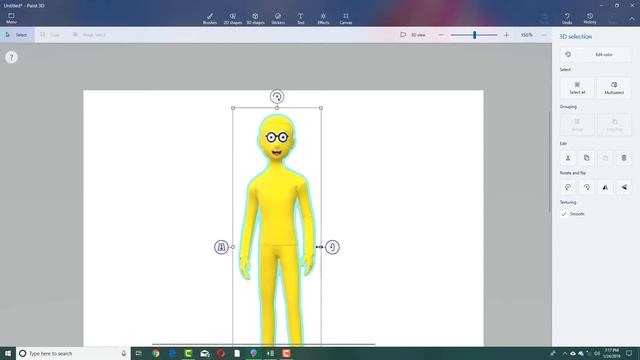This screenshot has height=360, width=640.
Task: Click the Flip horizontal icon
Action: click(x=605, y=187)
